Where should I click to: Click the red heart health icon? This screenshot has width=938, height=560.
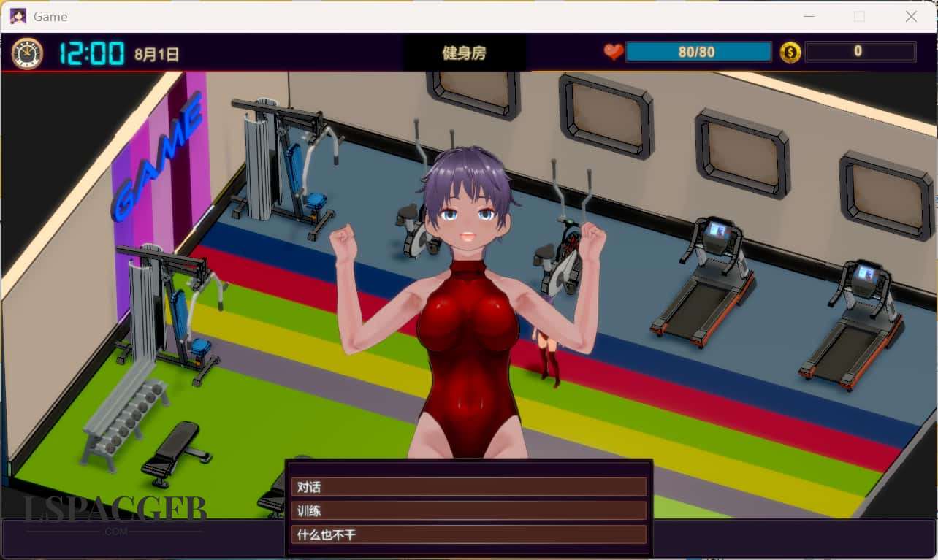tap(614, 53)
